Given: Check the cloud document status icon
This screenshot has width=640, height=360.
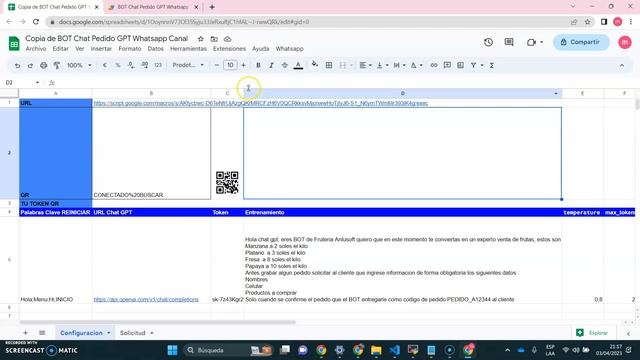Looking at the screenshot, I should (x=227, y=39).
